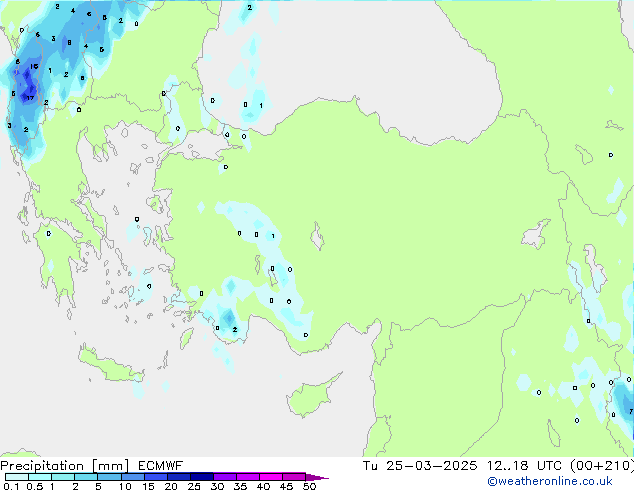634x490 pixels.
Task: Click the 30–35 mm violet legend swatch
Action: coord(224,477)
